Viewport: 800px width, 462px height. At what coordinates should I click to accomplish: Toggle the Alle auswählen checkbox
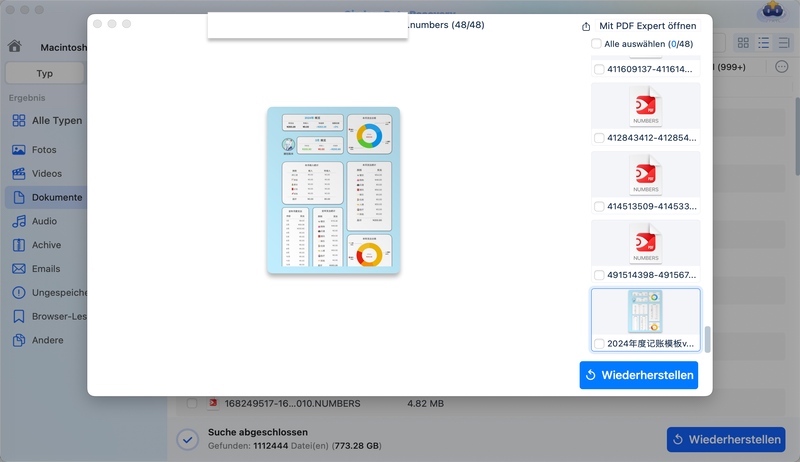point(596,43)
